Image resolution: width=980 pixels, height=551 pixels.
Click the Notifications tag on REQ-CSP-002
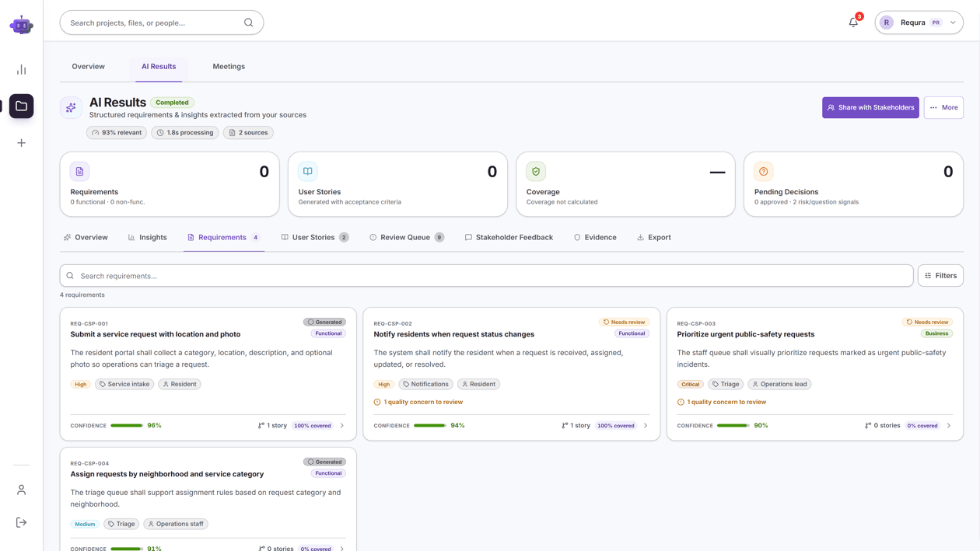click(x=425, y=384)
